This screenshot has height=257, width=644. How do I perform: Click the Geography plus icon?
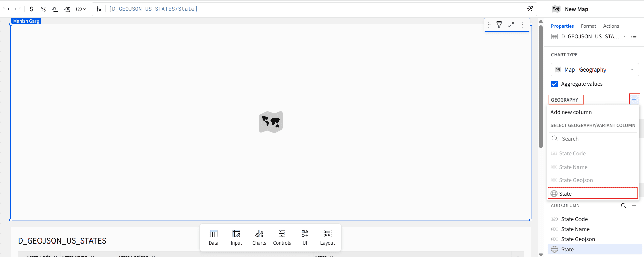click(634, 100)
